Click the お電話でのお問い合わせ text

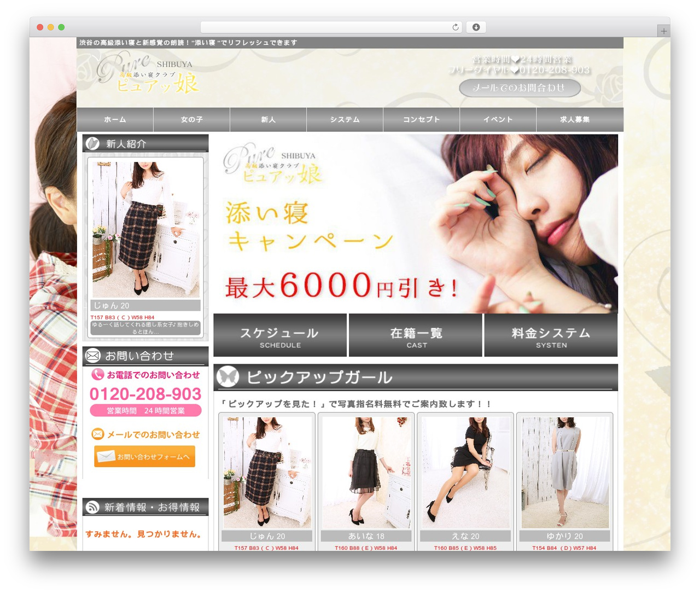coord(153,375)
